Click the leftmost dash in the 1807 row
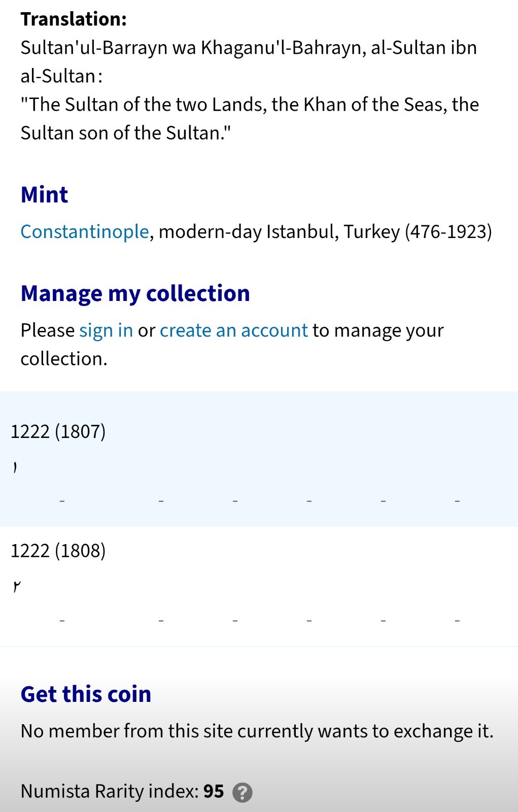The image size is (518, 812). point(62,501)
